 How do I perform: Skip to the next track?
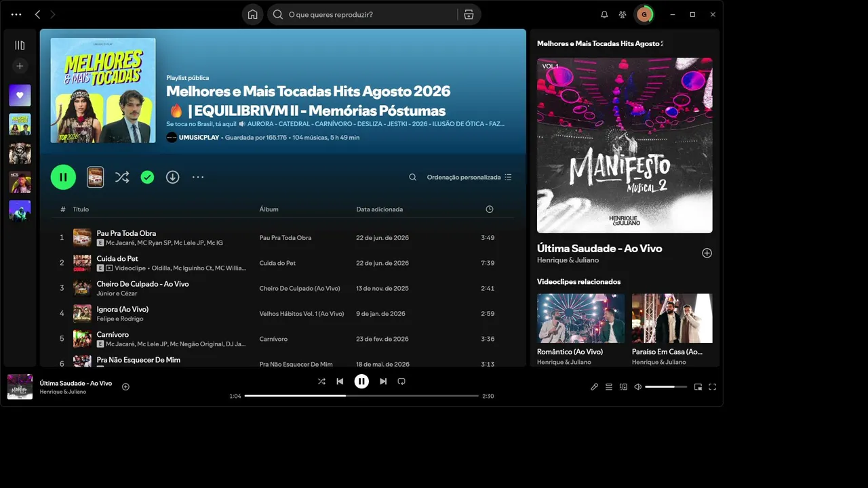pyautogui.click(x=383, y=382)
